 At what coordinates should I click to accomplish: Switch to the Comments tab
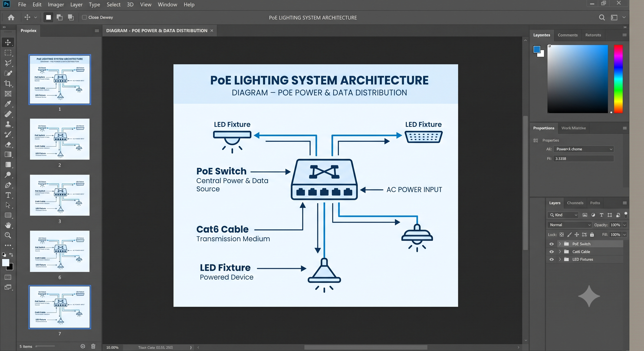[567, 35]
